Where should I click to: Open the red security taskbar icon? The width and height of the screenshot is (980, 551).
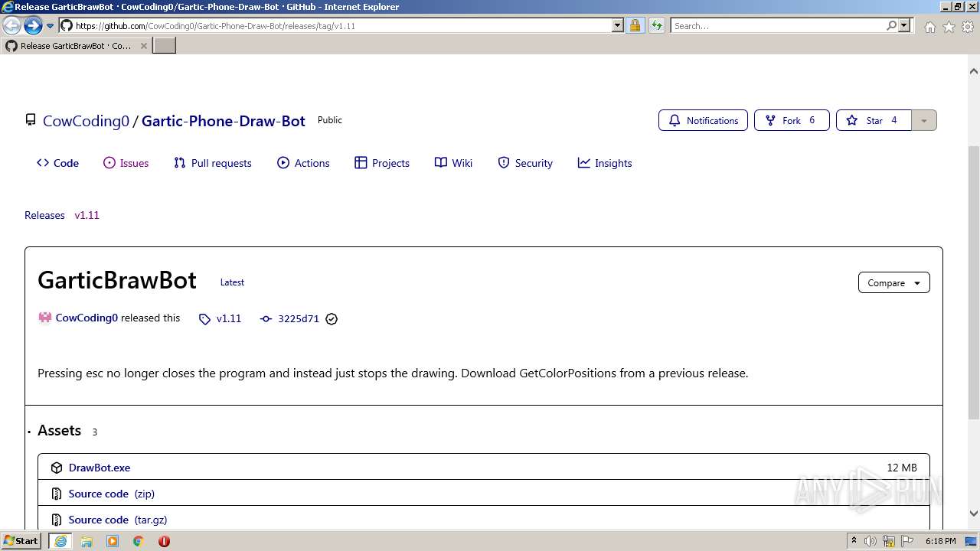(x=164, y=541)
